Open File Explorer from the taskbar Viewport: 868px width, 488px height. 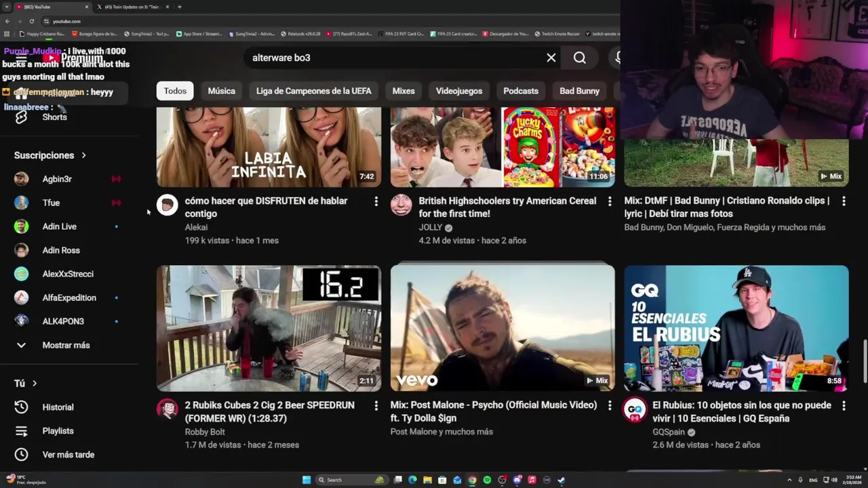427,480
